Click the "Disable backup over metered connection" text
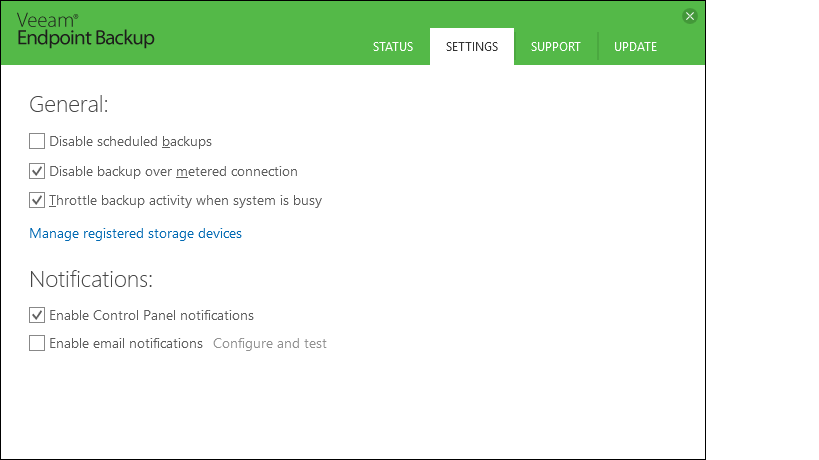 (x=173, y=171)
